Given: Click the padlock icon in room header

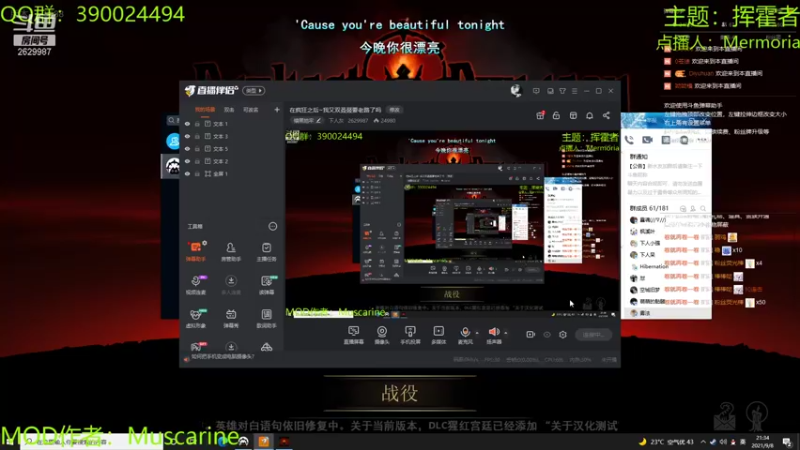Looking at the screenshot, I should click(x=556, y=115).
